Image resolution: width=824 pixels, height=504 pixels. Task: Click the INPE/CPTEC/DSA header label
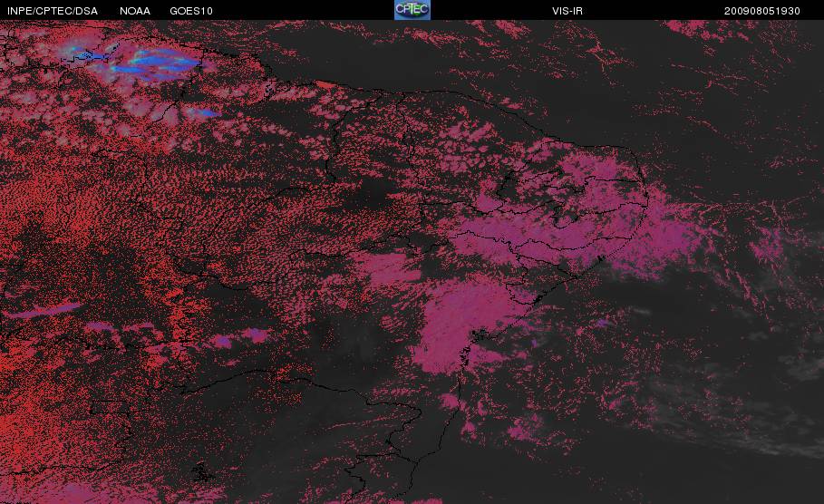(x=53, y=11)
